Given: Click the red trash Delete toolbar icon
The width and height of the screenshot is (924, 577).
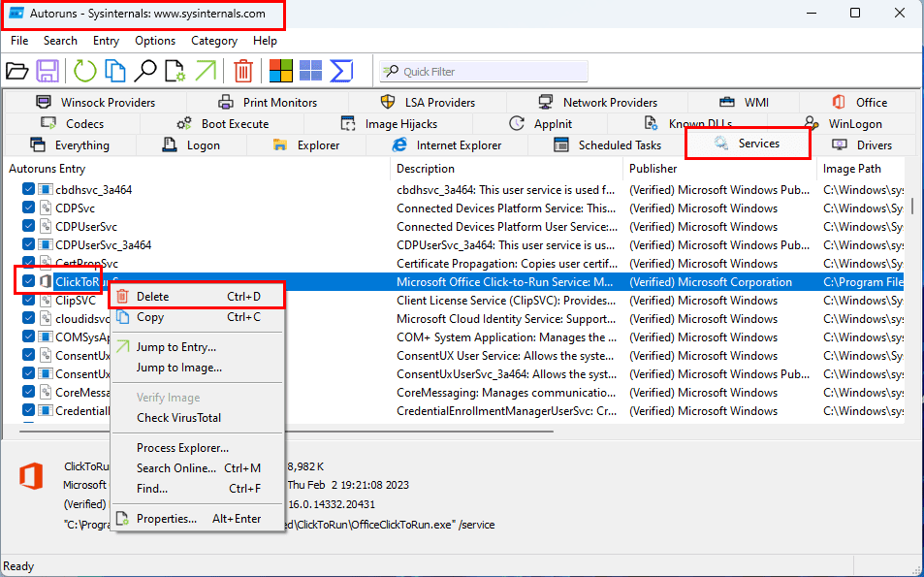Looking at the screenshot, I should [242, 72].
